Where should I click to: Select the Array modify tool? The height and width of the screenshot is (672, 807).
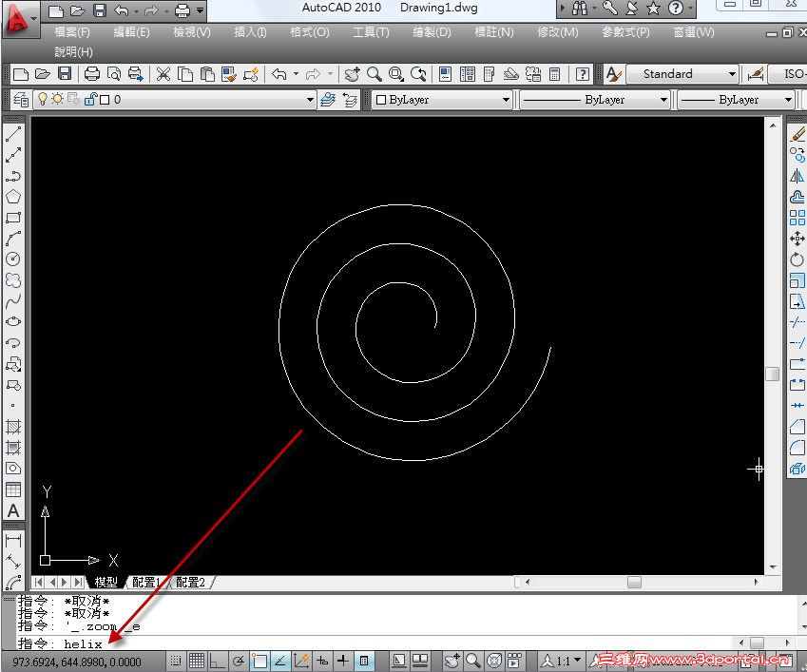pyautogui.click(x=797, y=218)
